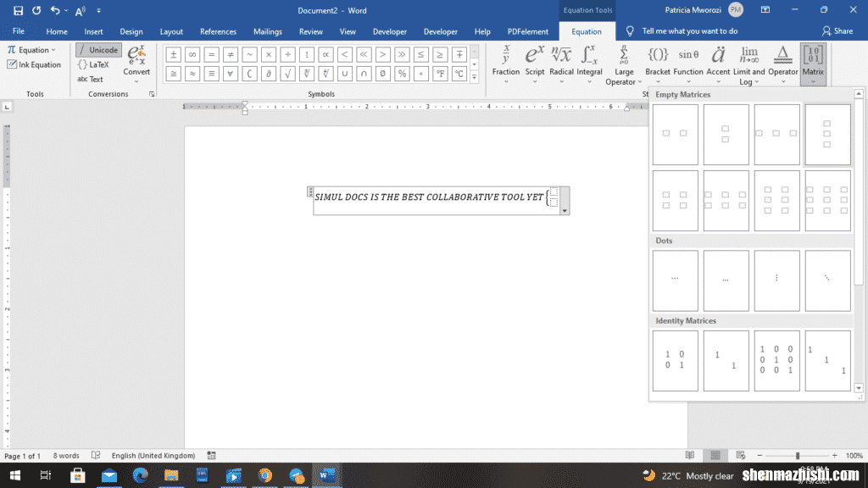Switch to the Insert tab
The height and width of the screenshot is (488, 868).
[x=93, y=31]
